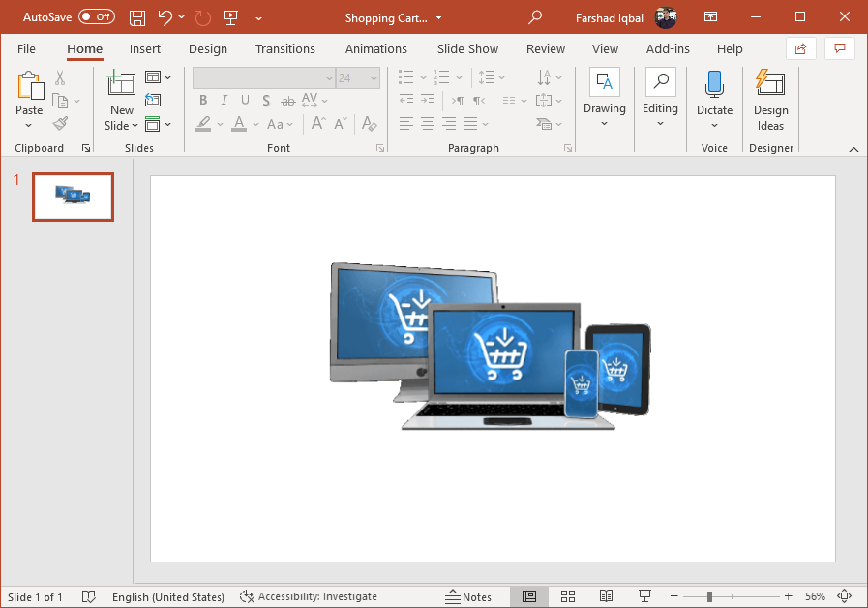Switch to Slide Sorter view
Image resolution: width=868 pixels, height=608 pixels.
[568, 596]
